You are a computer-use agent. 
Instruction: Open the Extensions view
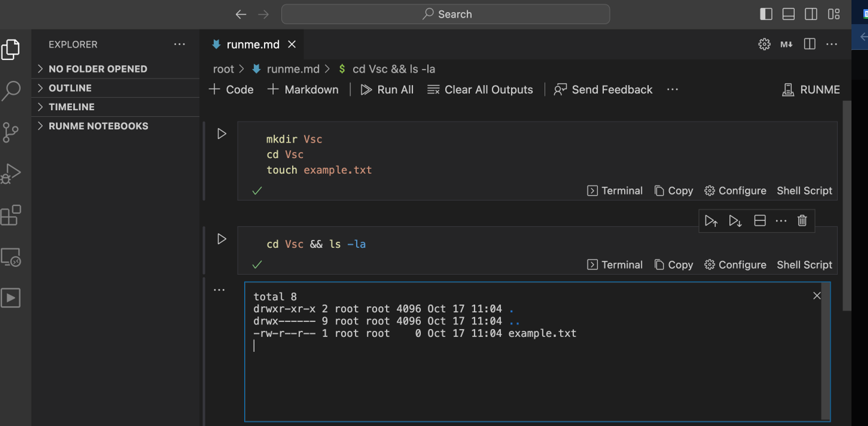(x=12, y=216)
